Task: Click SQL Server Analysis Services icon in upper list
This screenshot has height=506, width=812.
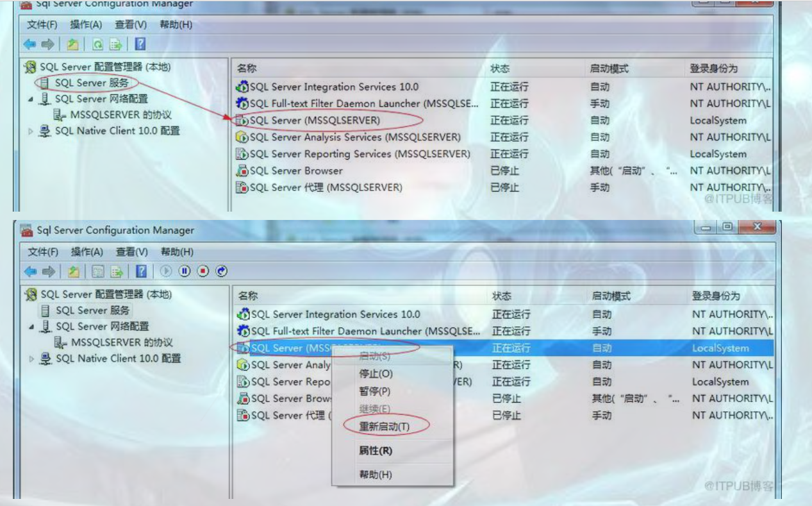Action: coord(242,137)
